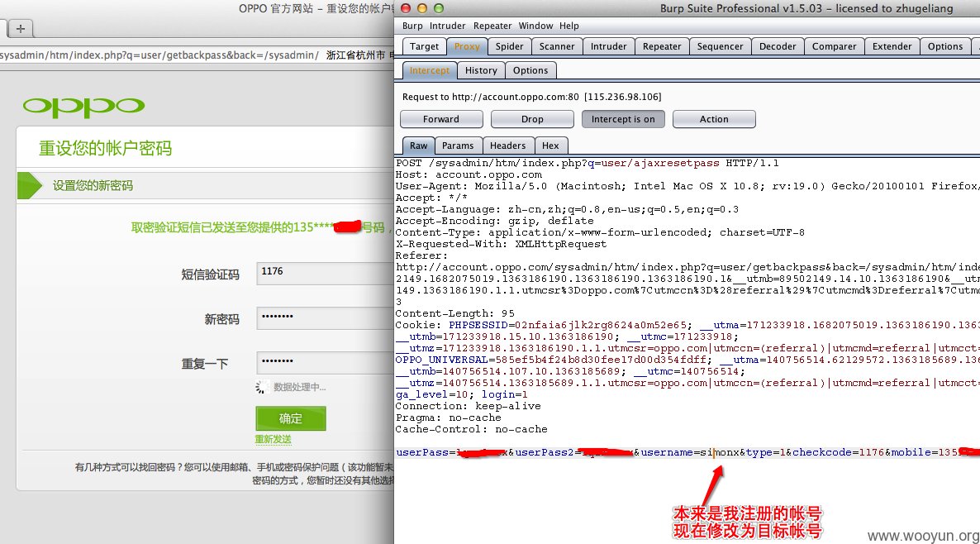The height and width of the screenshot is (544, 980).
Task: Click the X-Requested-With header line
Action: 501,244
